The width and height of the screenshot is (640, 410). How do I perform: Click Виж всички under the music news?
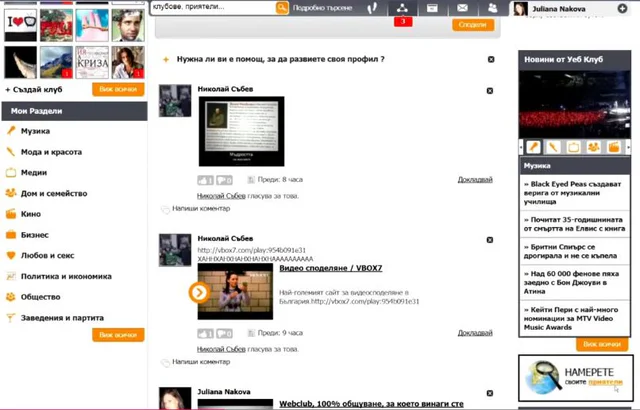click(x=602, y=344)
